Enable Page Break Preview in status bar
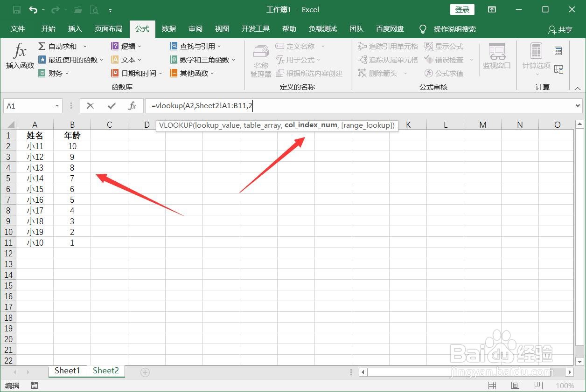This screenshot has height=392, width=586. pos(537,385)
